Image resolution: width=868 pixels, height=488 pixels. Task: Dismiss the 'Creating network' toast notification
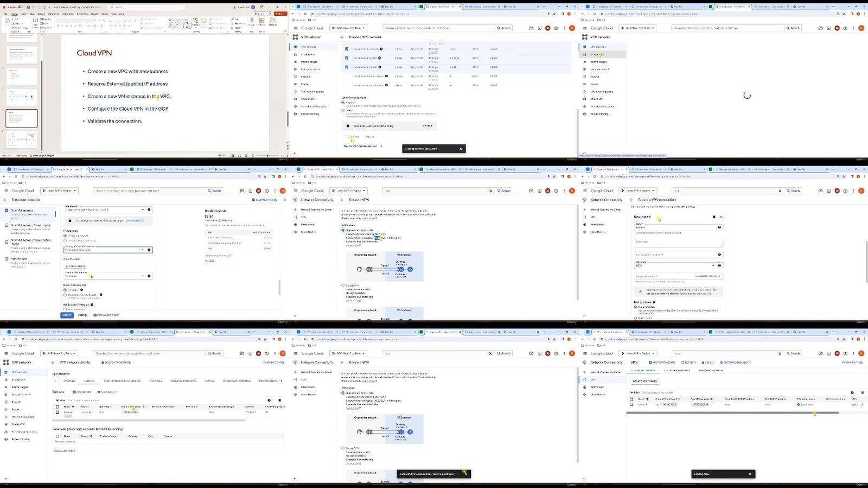coord(461,149)
